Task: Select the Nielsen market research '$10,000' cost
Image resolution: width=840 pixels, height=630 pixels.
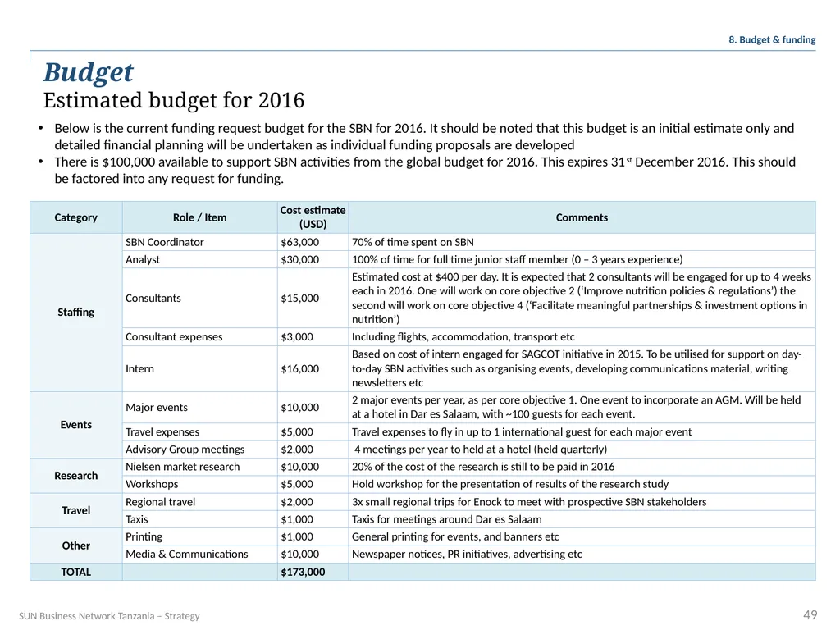Action: 313,467
